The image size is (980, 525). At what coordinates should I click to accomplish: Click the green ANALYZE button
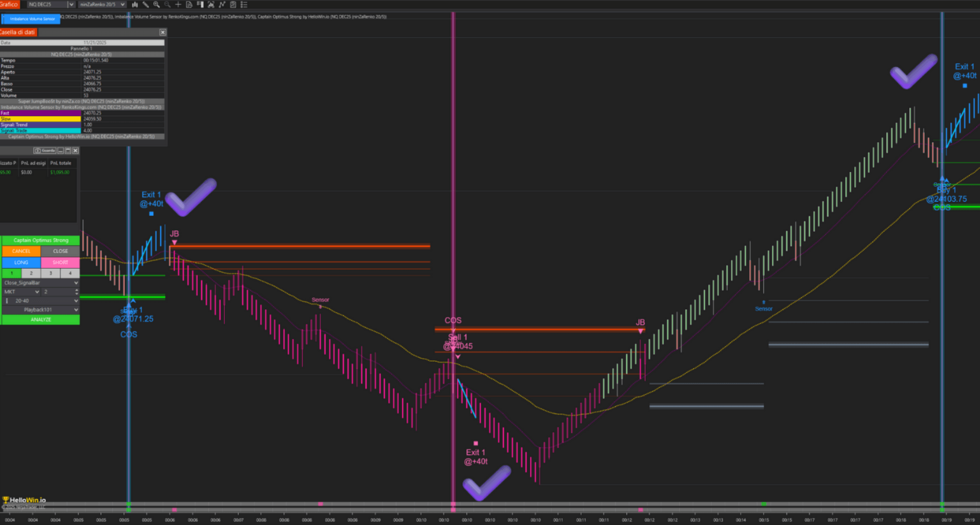pos(41,320)
